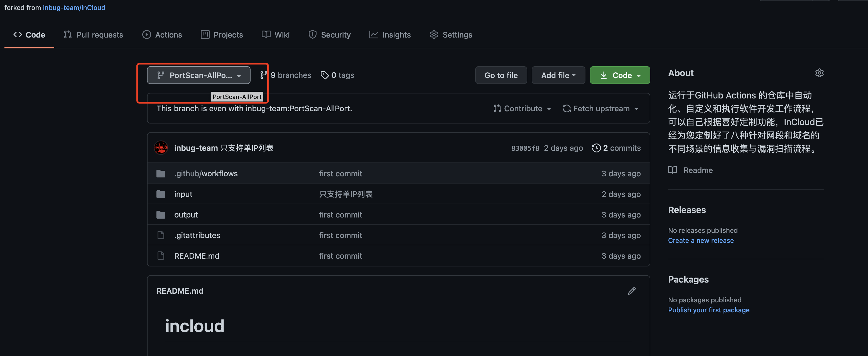The height and width of the screenshot is (356, 868).
Task: Open the PortScan-AllPo... branch selector dropdown
Action: [x=198, y=75]
